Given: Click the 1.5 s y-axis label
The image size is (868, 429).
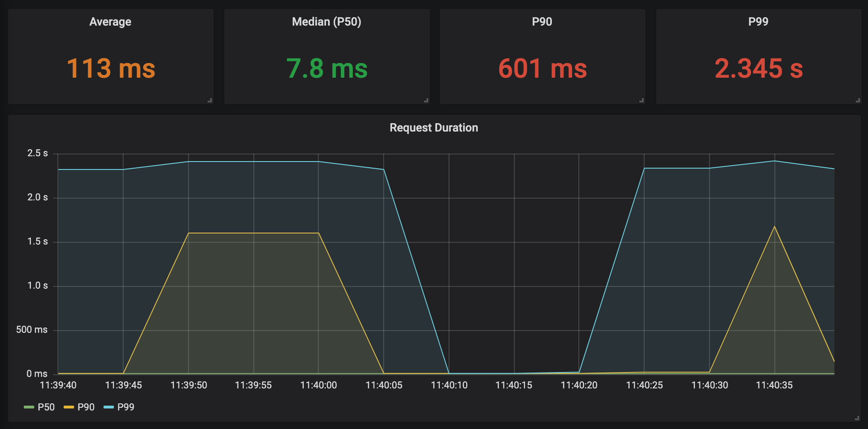Looking at the screenshot, I should coord(38,241).
